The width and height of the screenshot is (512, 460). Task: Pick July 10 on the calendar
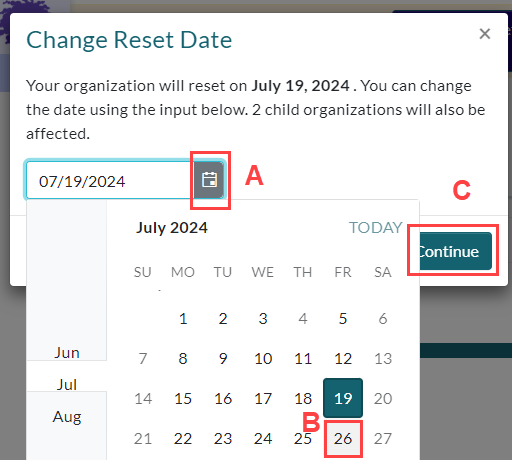(x=263, y=358)
